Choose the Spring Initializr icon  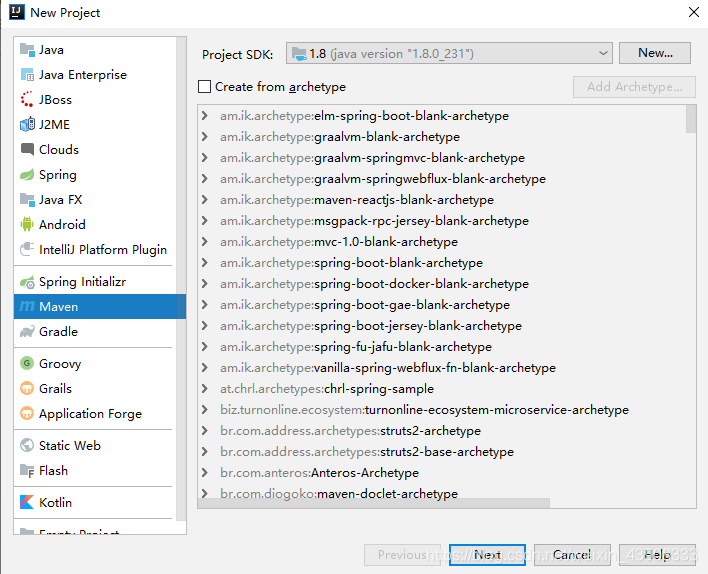[x=28, y=282]
